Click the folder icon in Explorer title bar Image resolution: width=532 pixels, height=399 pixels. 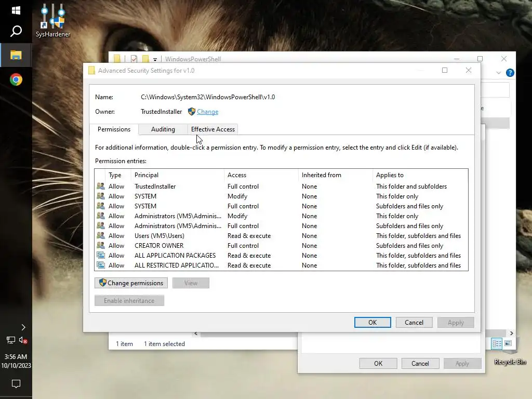coord(117,59)
